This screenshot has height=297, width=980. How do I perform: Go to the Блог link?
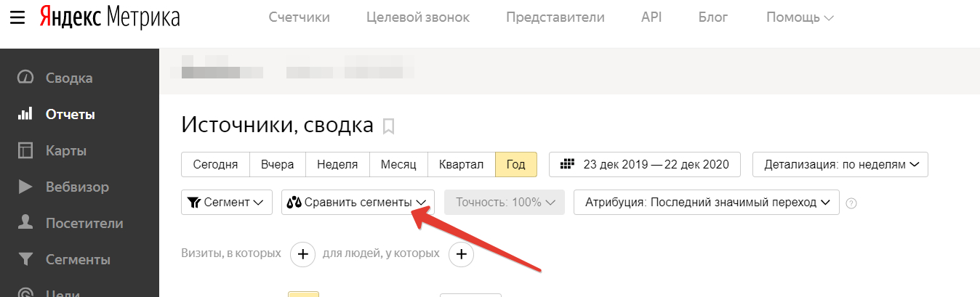pos(714,17)
